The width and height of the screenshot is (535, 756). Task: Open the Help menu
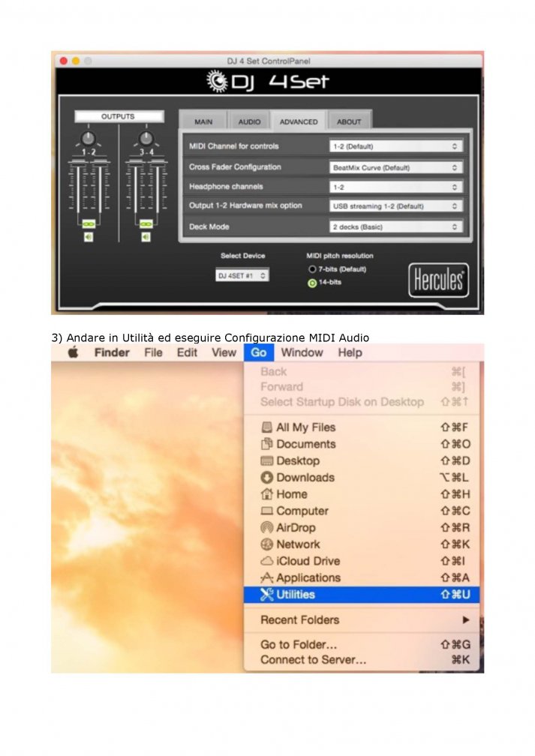pyautogui.click(x=350, y=352)
